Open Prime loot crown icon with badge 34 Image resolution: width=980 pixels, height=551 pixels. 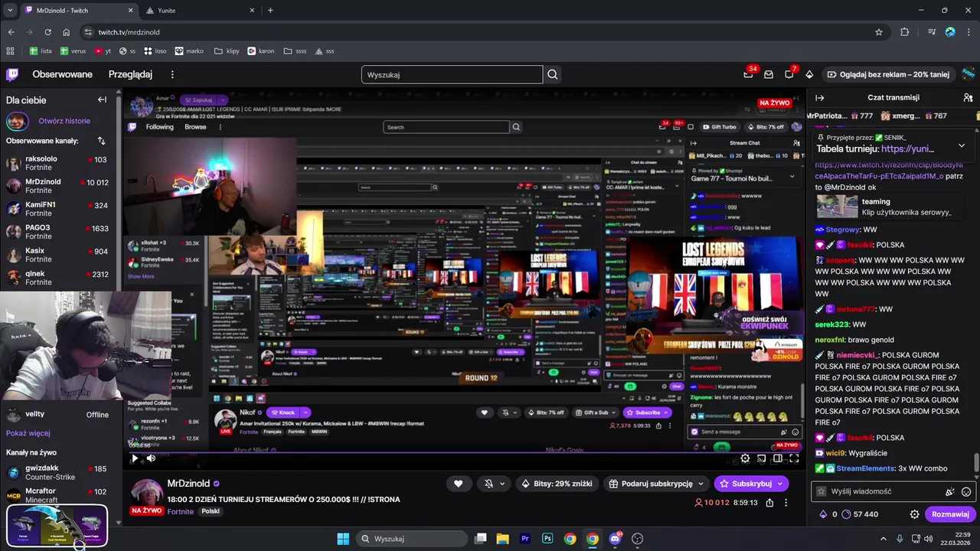point(749,74)
